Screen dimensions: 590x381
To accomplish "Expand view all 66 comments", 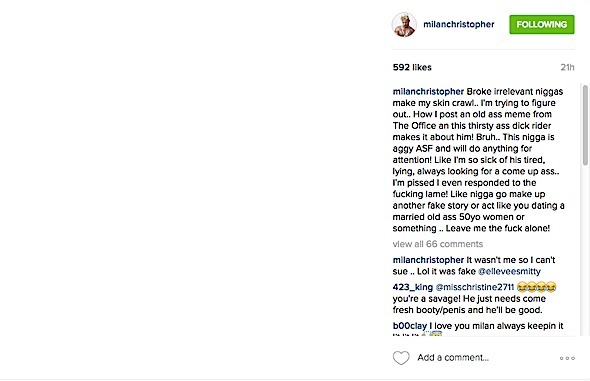I will (x=438, y=244).
